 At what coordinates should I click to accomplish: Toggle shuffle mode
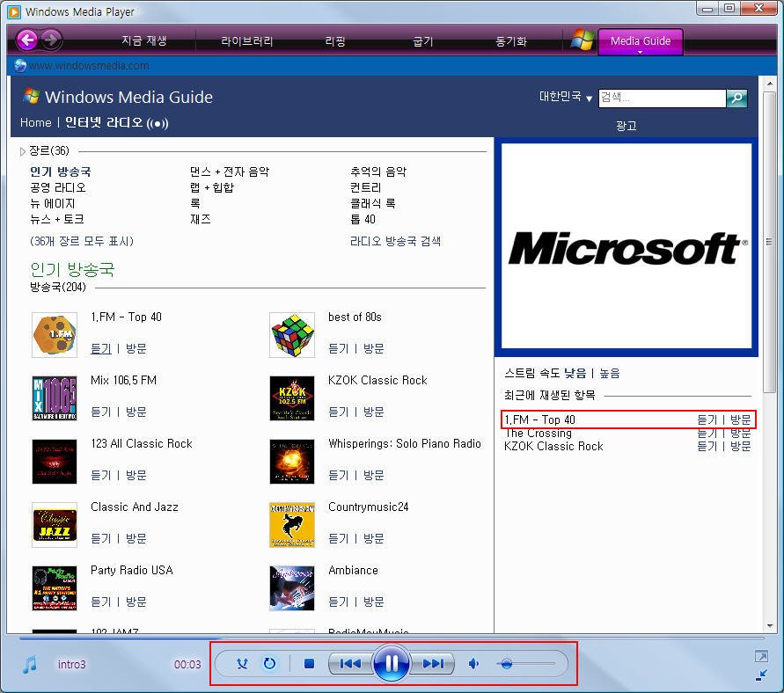[x=243, y=664]
